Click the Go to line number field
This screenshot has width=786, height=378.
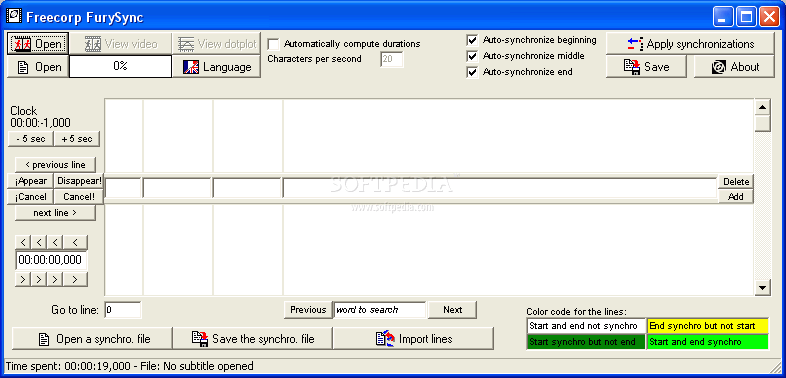[x=123, y=310]
